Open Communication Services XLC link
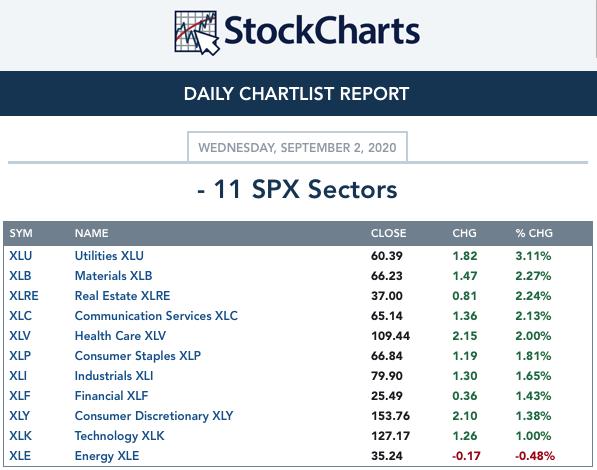597x470 pixels. (156, 315)
